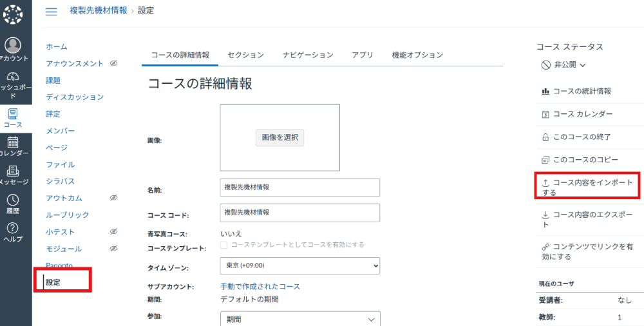
Task: Open 評定 in course navigation
Action: pyautogui.click(x=53, y=114)
